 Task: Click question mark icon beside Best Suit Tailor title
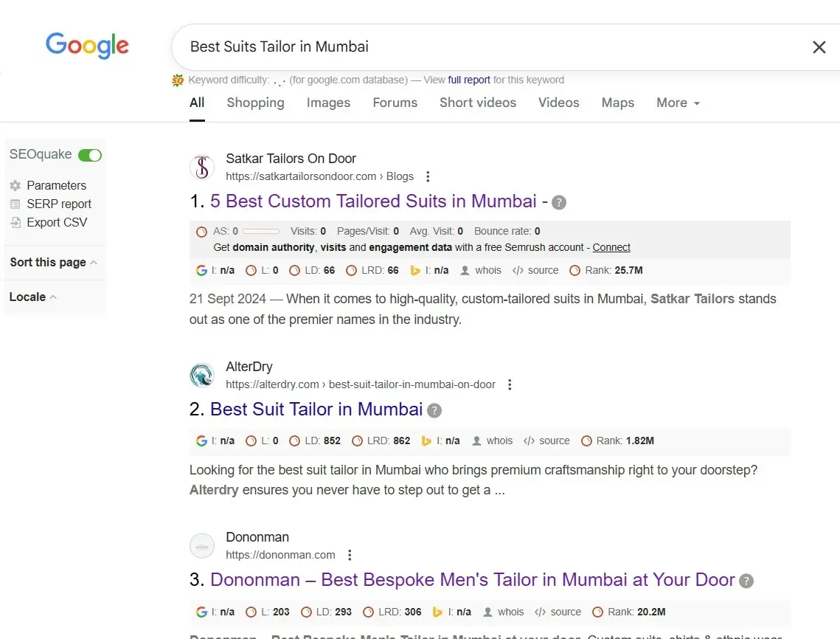coord(434,410)
